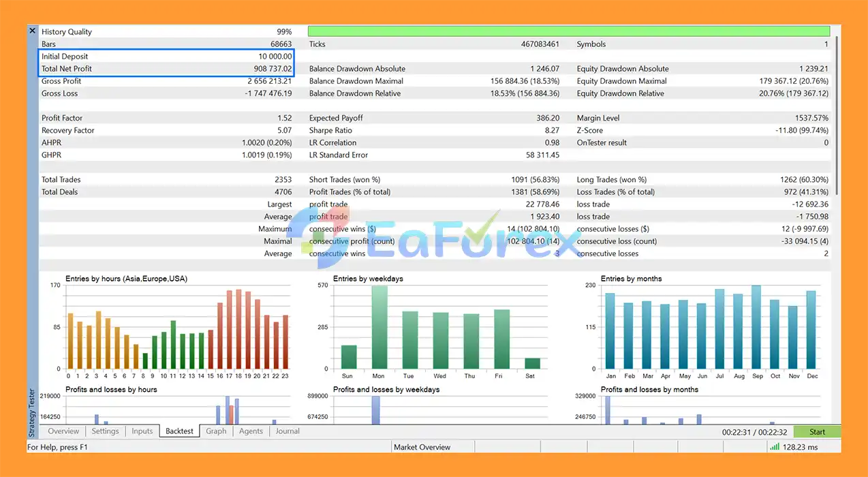Click the elapsed time 00:22:31 / 00:22:32 readout
Image resolution: width=868 pixels, height=477 pixels.
[x=755, y=432]
